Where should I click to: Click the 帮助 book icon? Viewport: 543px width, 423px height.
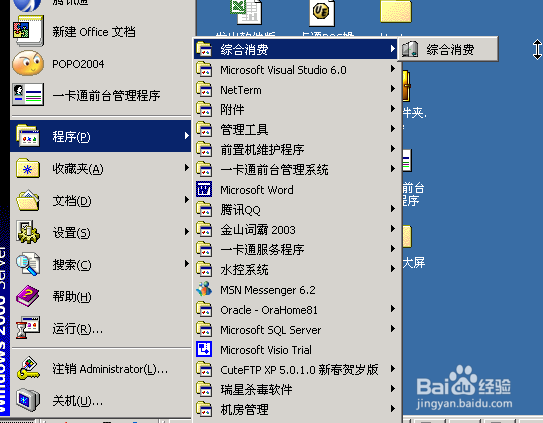[28, 296]
